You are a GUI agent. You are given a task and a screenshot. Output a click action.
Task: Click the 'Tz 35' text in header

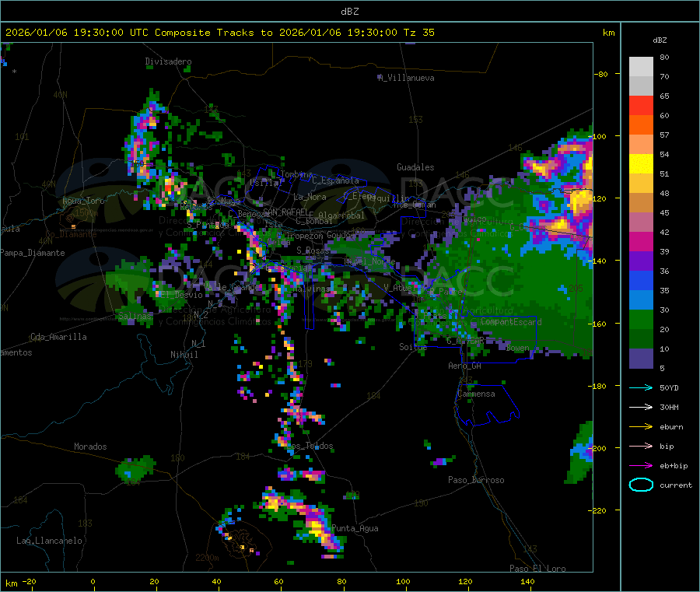click(x=418, y=33)
